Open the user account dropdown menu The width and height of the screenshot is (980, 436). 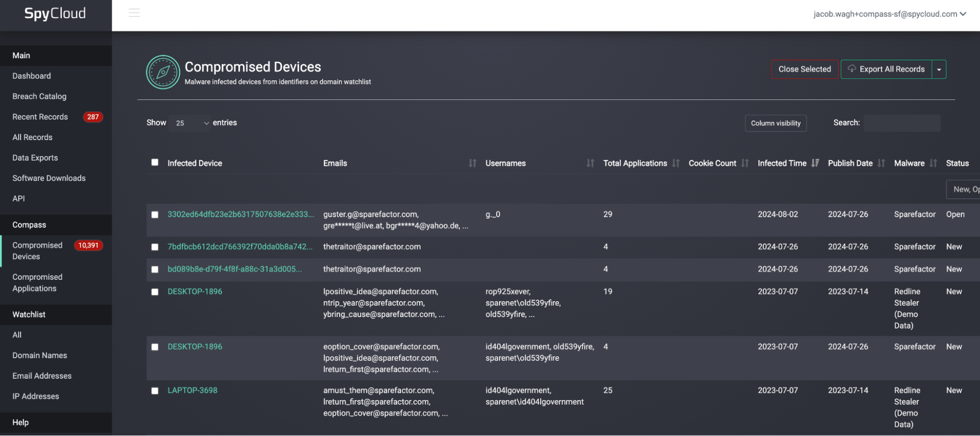pos(890,14)
